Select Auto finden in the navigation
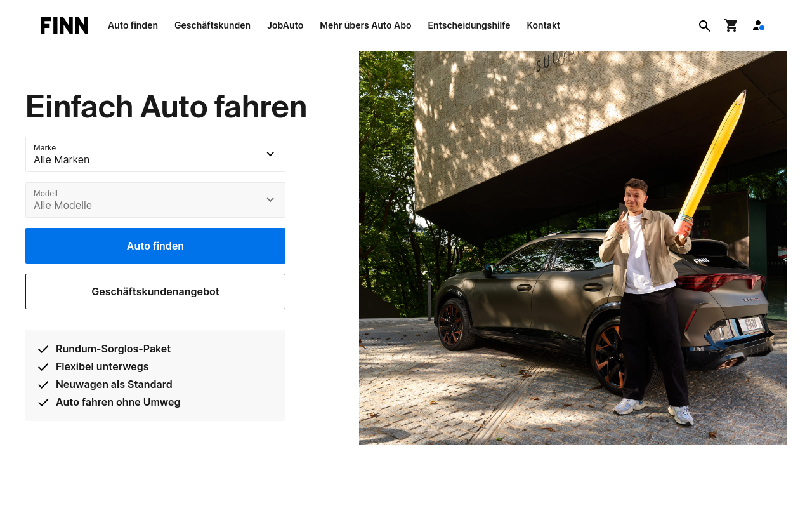 (133, 25)
